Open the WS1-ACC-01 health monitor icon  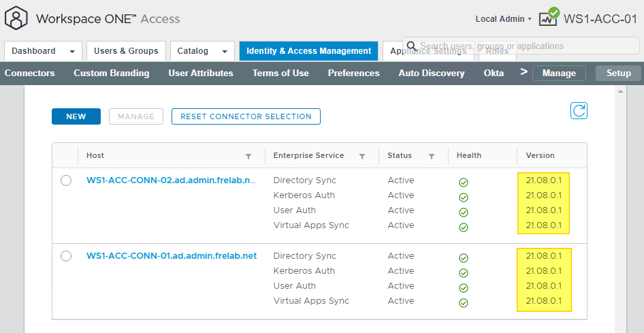tap(549, 18)
